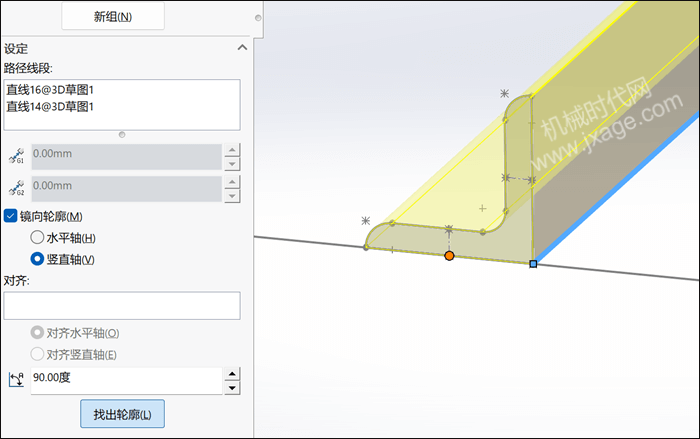Click the G1 0.00mm input field
The width and height of the screenshot is (700, 439).
126,156
